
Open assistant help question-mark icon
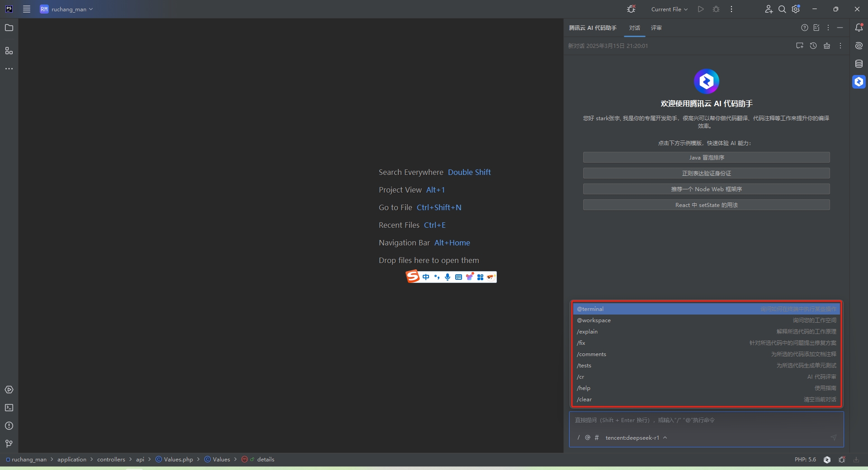tap(805, 28)
